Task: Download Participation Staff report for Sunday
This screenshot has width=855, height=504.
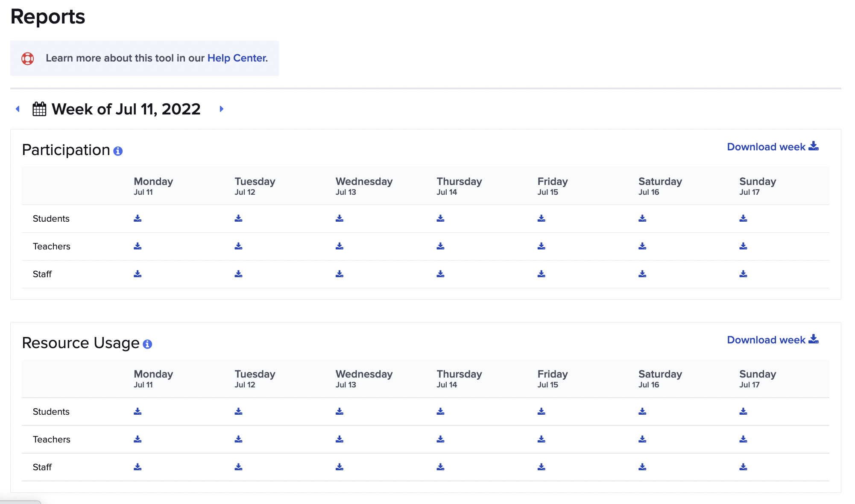Action: click(743, 274)
